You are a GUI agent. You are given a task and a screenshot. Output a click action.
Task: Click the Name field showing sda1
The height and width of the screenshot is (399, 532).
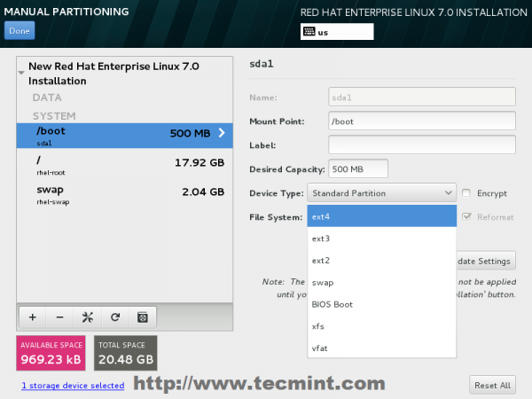point(422,97)
